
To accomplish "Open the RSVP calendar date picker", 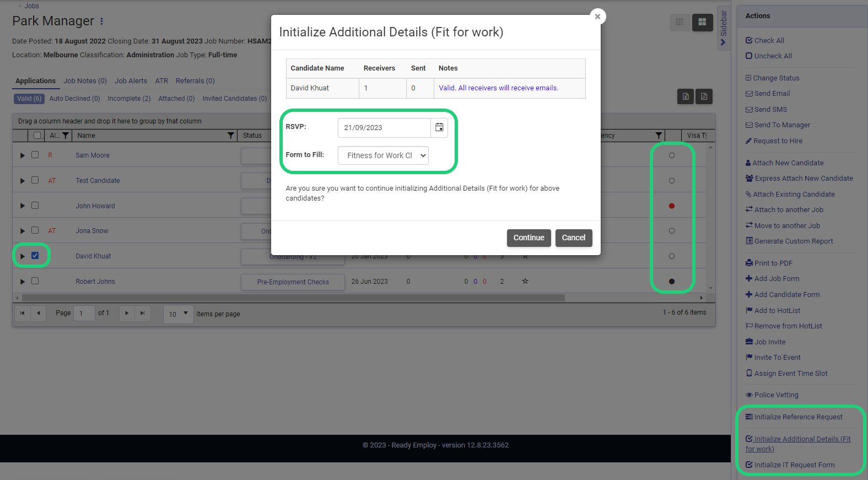I will (439, 127).
